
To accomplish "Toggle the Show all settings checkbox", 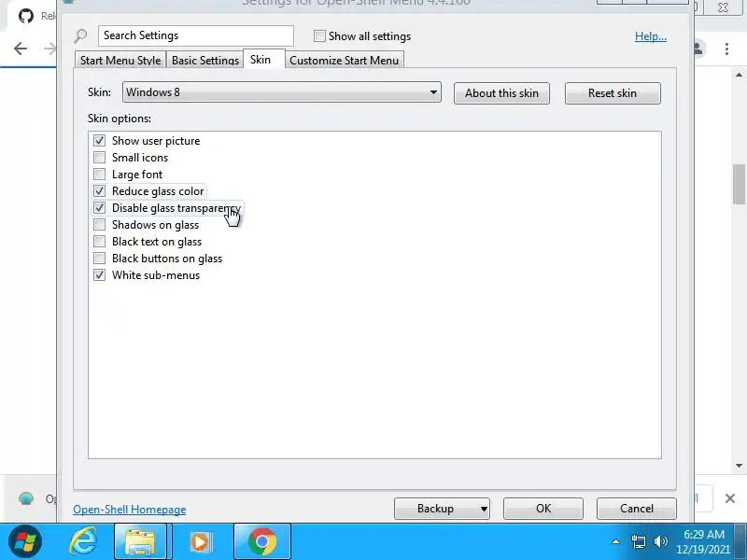I will pos(319,36).
